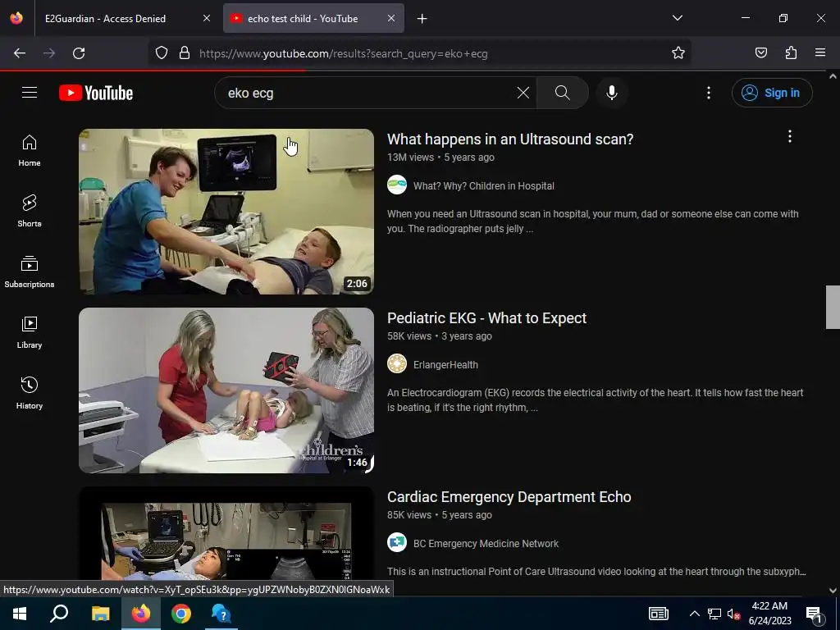Open the Firefox application menu
This screenshot has height=630, width=840.
(x=820, y=53)
